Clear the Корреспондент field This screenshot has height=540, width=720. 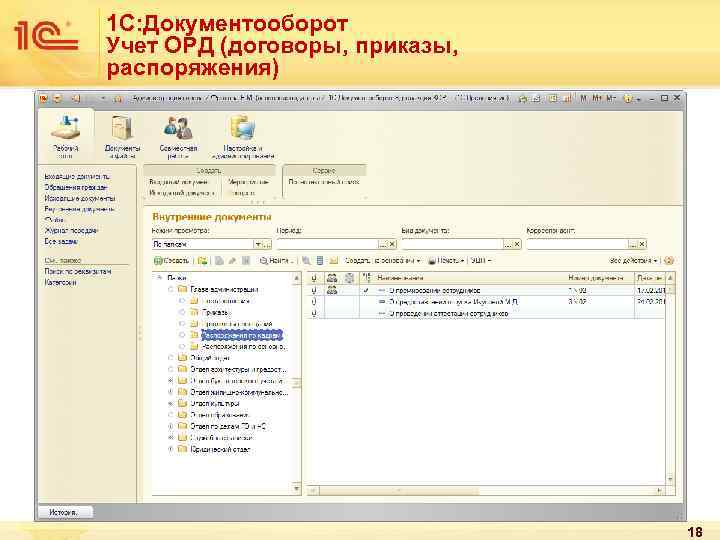point(642,244)
